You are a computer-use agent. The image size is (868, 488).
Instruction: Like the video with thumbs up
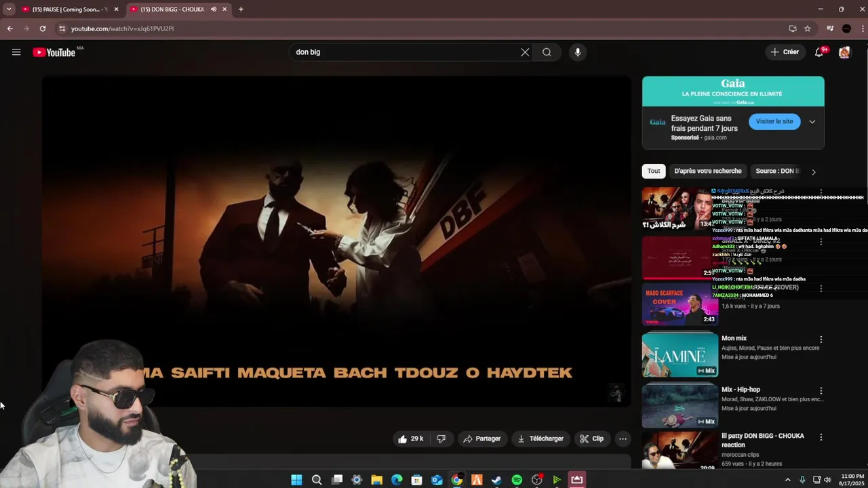point(411,439)
